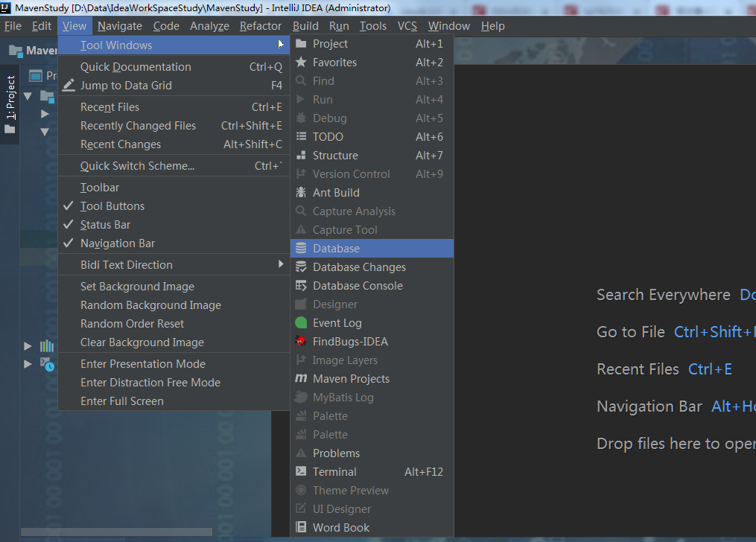Click the Problems warning triangle icon
756x542 pixels.
(301, 453)
